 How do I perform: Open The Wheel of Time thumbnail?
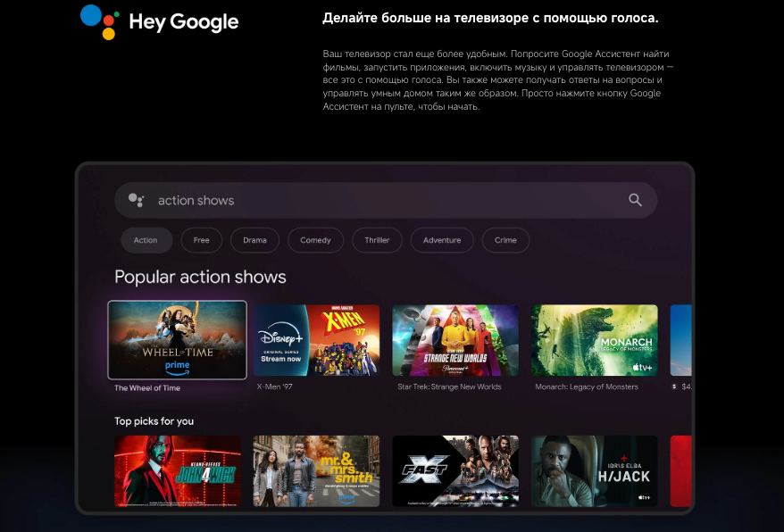click(x=177, y=340)
